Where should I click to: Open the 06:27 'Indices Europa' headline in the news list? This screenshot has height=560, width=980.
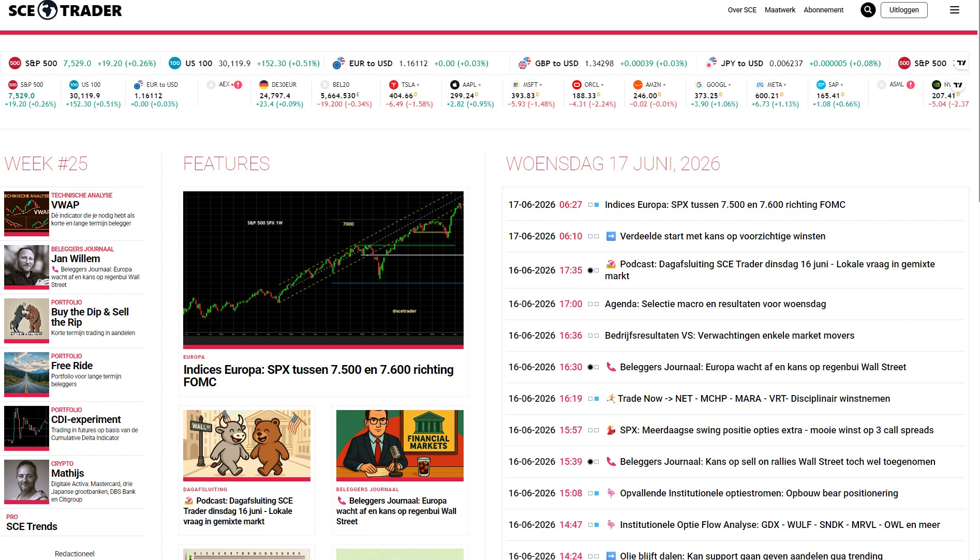click(725, 205)
